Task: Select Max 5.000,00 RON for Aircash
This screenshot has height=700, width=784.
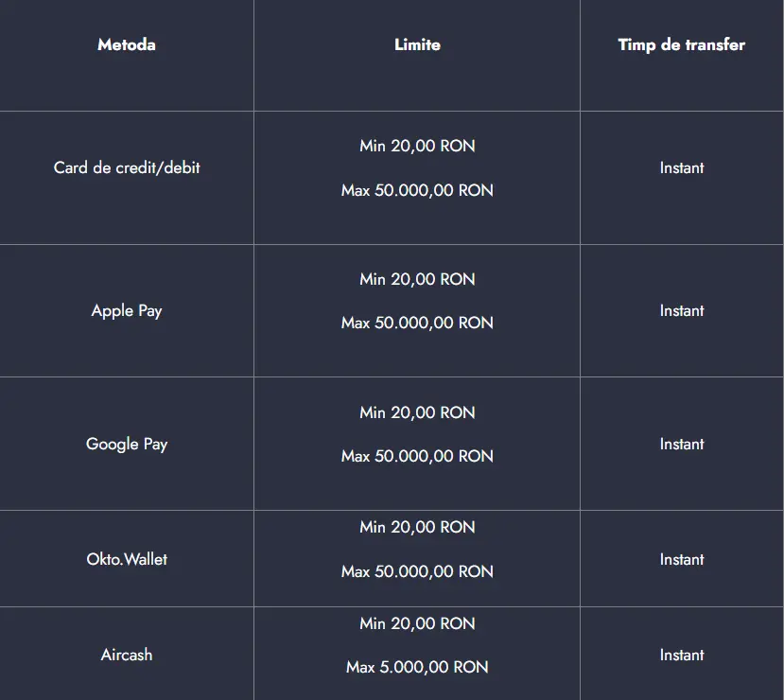Action: click(417, 667)
